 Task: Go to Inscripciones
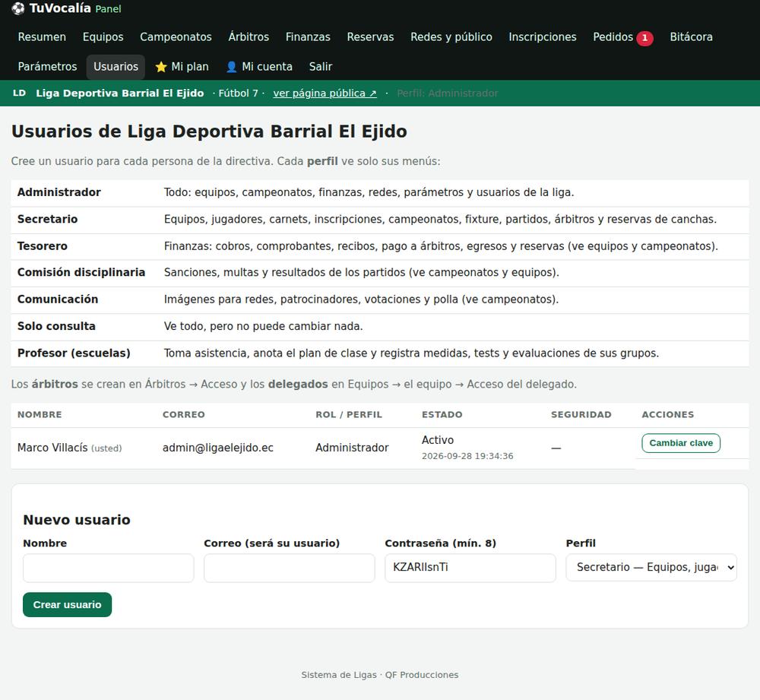[x=543, y=36]
